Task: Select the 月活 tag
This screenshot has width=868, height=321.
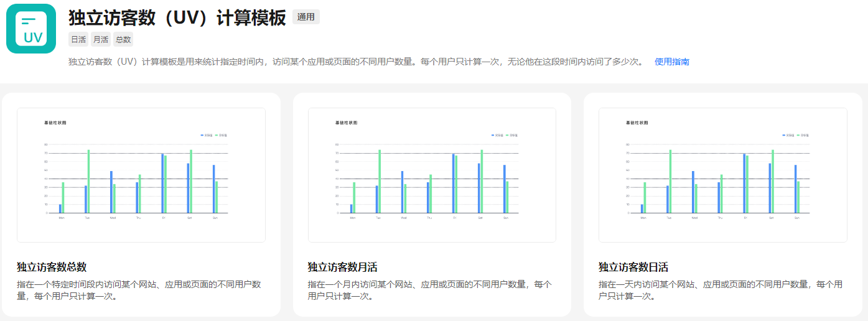Action: coord(100,39)
